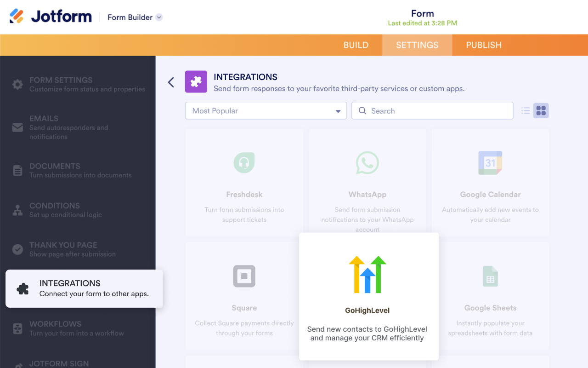588x368 pixels.
Task: Click the Google Sheets icon
Action: 490,276
